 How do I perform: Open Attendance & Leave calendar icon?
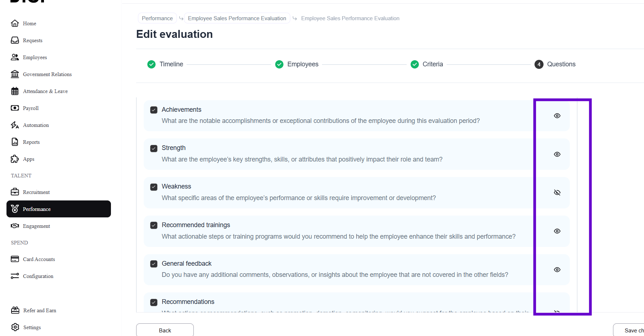[x=15, y=91]
